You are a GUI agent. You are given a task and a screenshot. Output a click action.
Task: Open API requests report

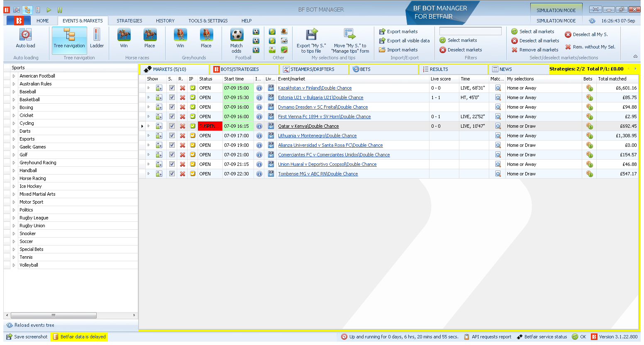(x=488, y=337)
